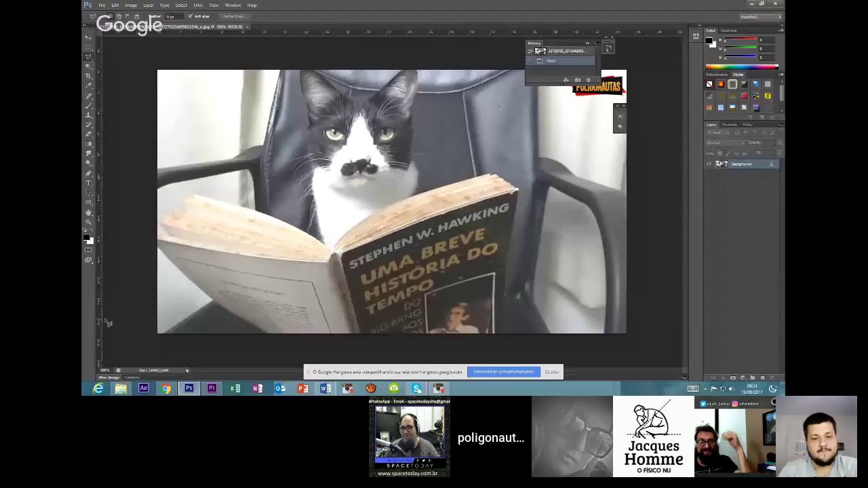Select the Background layer row

(743, 164)
